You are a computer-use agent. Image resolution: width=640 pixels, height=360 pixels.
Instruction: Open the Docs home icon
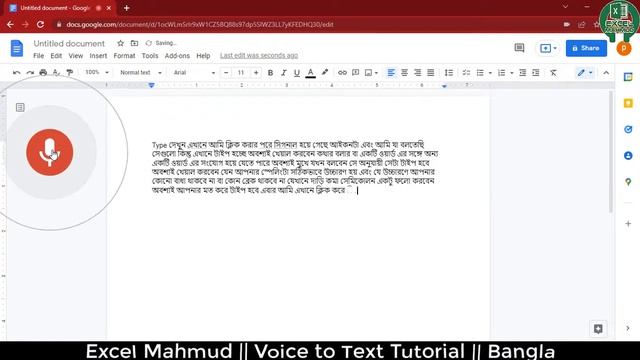click(17, 49)
